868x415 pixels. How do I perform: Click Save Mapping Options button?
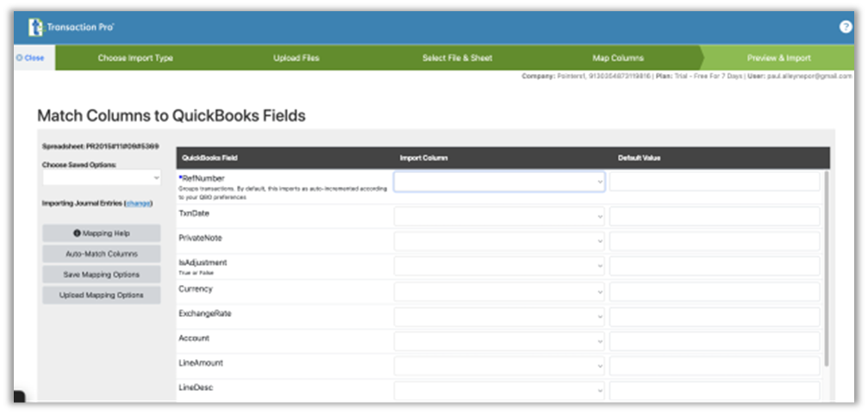tap(102, 275)
